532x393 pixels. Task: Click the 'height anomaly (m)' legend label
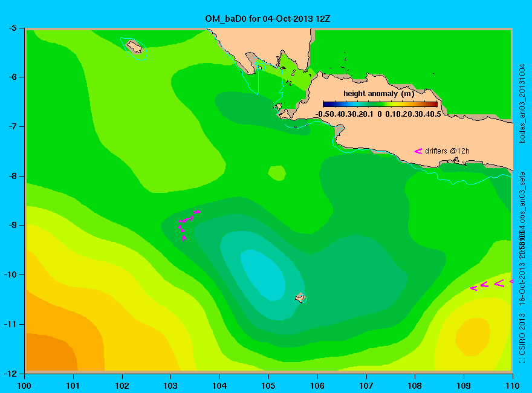pos(378,94)
